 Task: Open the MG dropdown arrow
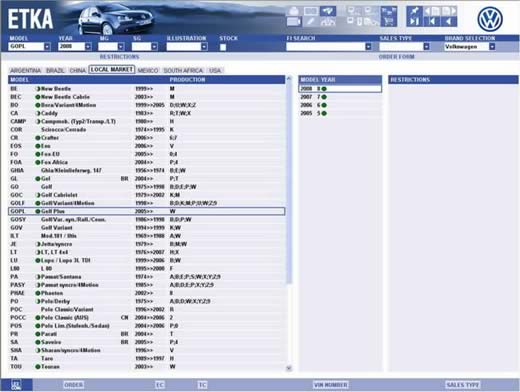click(121, 47)
